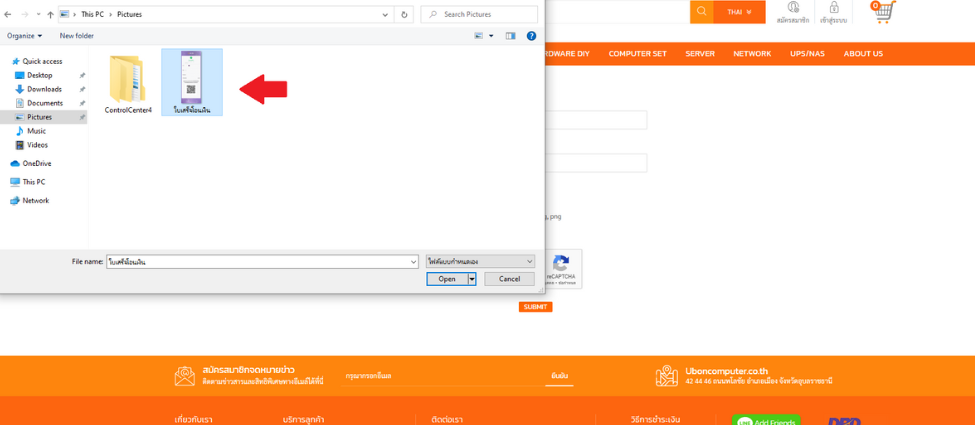Expand the Open button split arrow
This screenshot has width=975, height=425.
pyautogui.click(x=472, y=279)
